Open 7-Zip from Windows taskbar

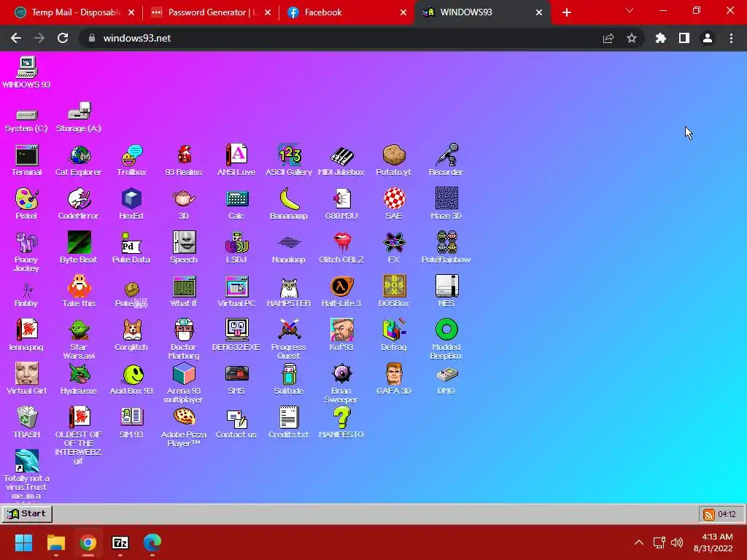pyautogui.click(x=120, y=542)
